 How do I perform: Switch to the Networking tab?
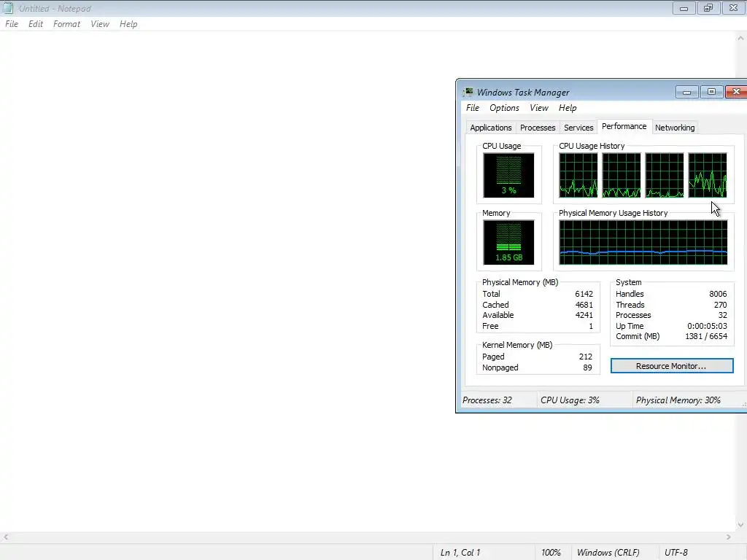[x=675, y=128]
